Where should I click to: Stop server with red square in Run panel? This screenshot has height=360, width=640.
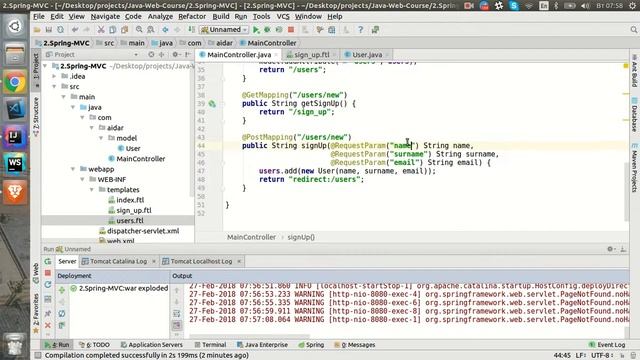(x=48, y=273)
